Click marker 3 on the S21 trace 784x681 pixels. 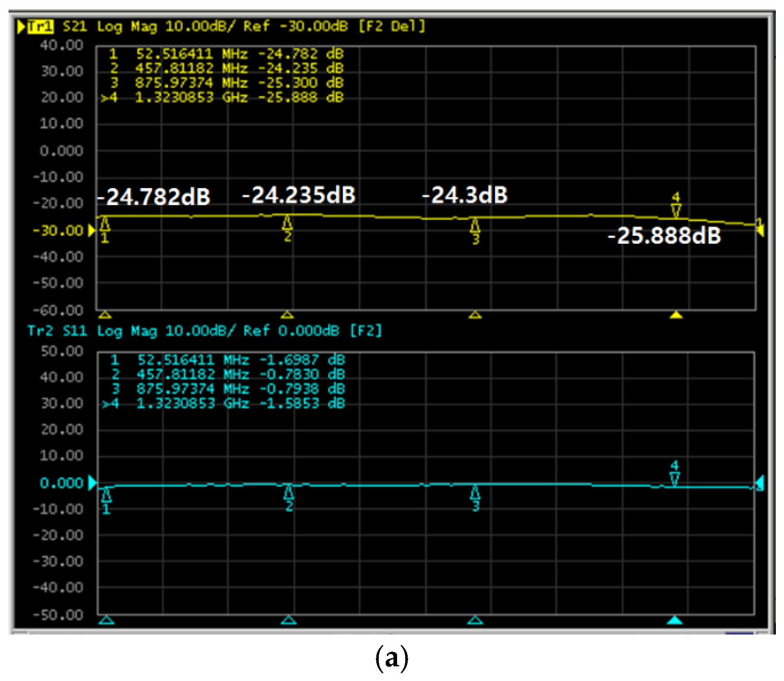[475, 226]
